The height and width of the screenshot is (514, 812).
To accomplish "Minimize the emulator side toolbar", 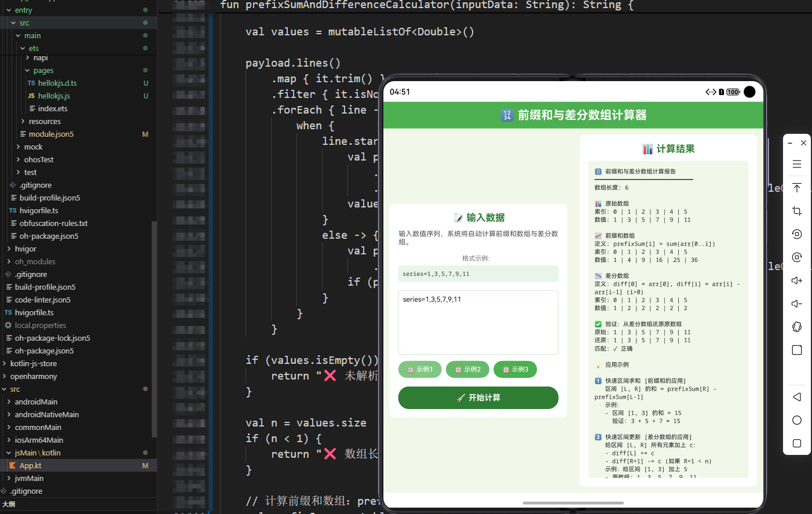I will coord(790,143).
